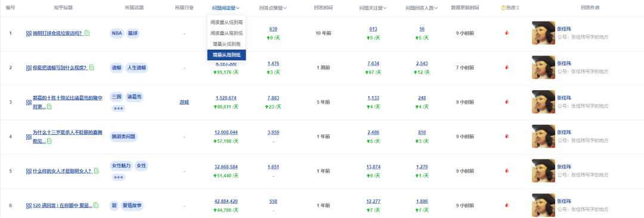Screen dimensions: 644x218
Task: Click 张佳玮 avatar in row 3
Action: (x=543, y=102)
